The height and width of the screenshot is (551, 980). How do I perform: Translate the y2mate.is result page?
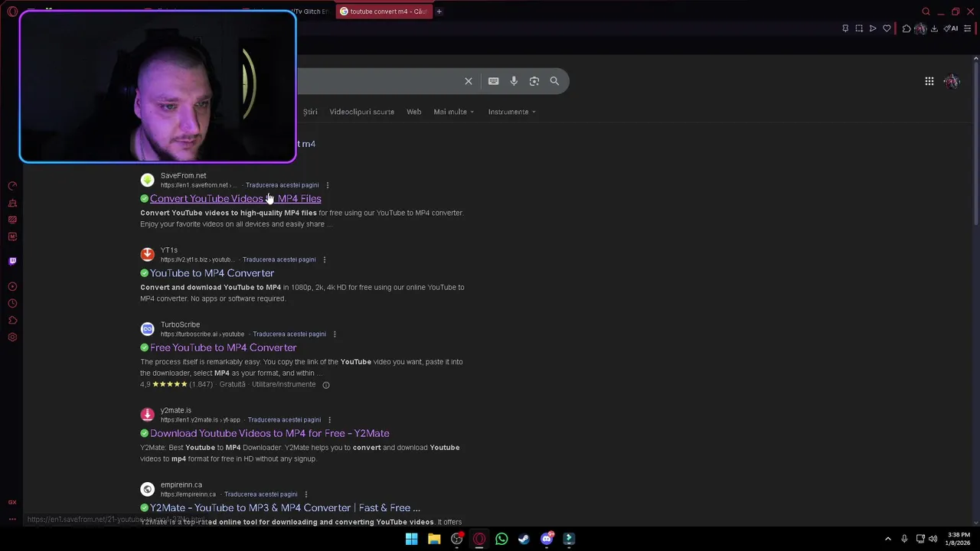click(x=284, y=420)
